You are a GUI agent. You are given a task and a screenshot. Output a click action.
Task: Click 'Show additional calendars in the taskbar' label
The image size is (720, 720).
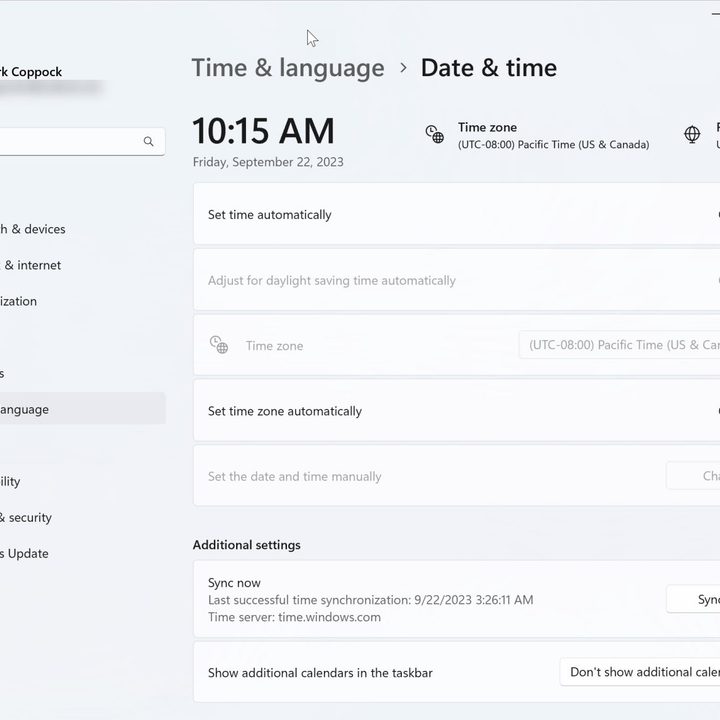coord(320,673)
